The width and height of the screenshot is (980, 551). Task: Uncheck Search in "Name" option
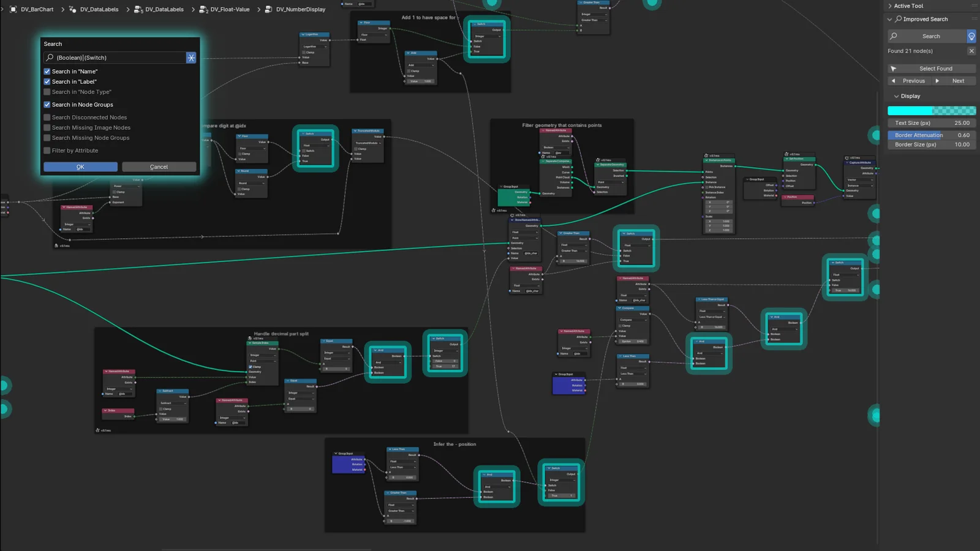pyautogui.click(x=47, y=71)
